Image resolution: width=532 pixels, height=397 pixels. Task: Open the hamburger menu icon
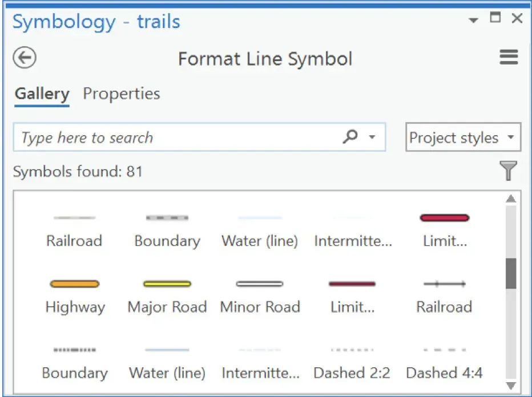click(x=509, y=57)
